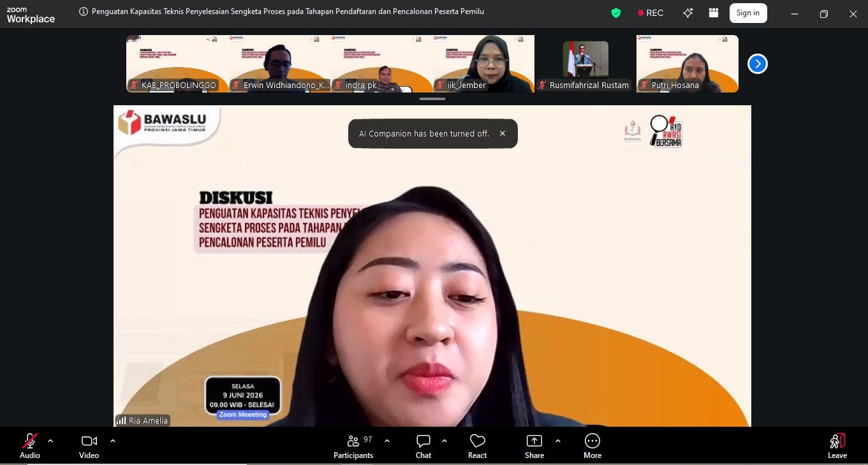Select Erwin Widhiandono's video thumbnail

pos(279,64)
